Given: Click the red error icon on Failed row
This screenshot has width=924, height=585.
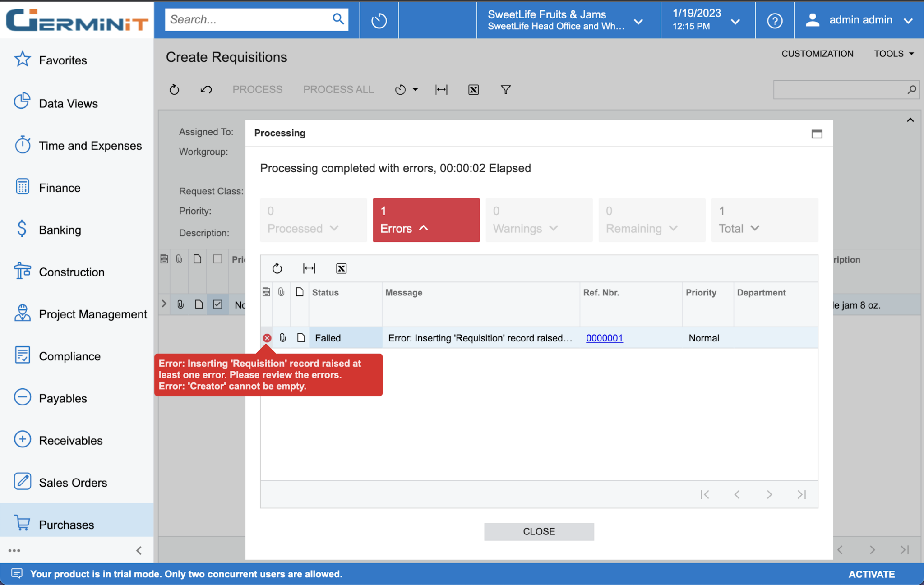Looking at the screenshot, I should click(267, 338).
